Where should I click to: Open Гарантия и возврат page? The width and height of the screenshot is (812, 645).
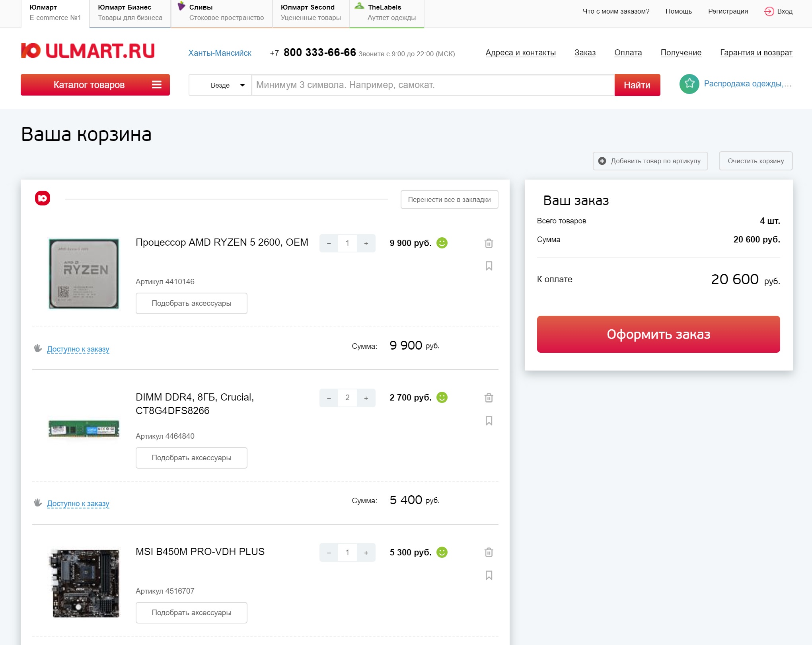point(756,53)
